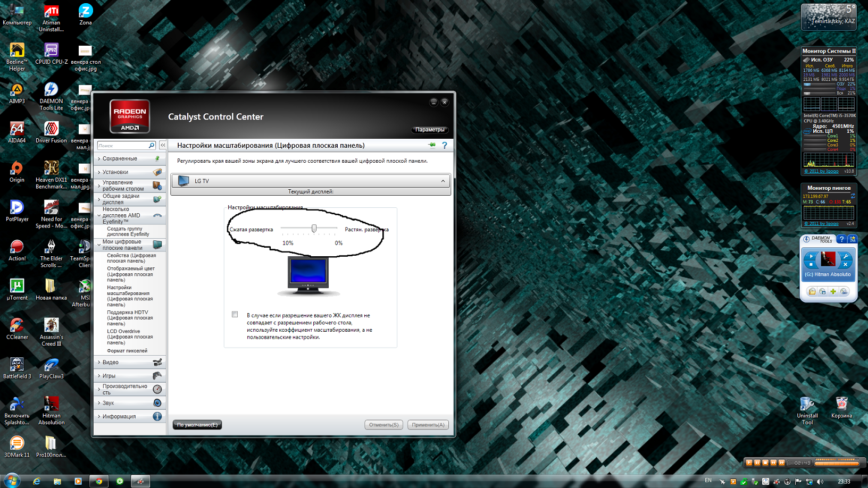868x488 pixels.
Task: Open the CCleaner desktop shortcut
Action: 17,330
